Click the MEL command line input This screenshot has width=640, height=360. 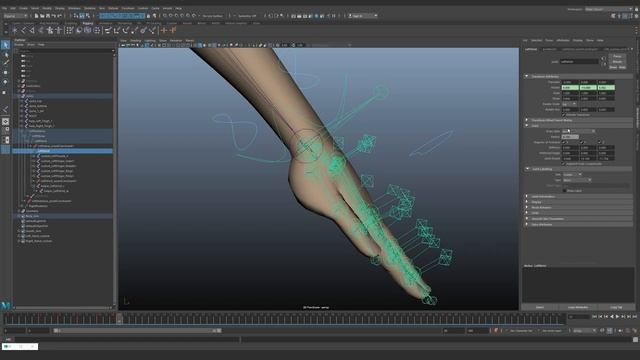(127, 340)
